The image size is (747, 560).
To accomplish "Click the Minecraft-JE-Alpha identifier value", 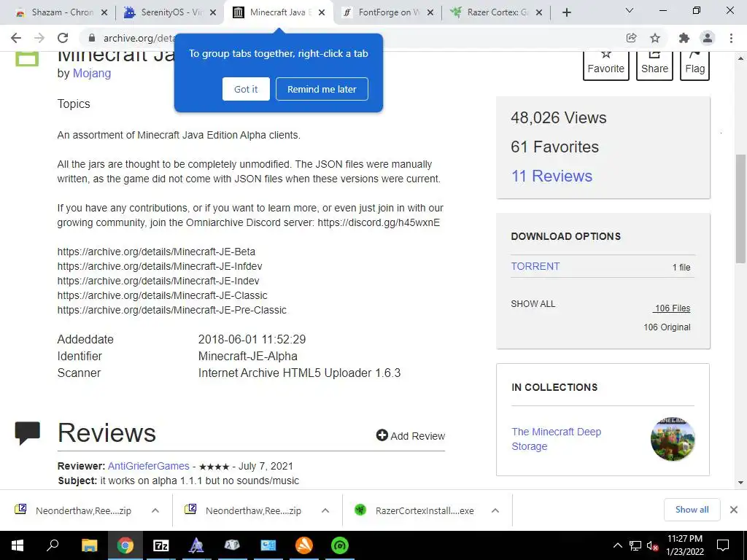I will tap(248, 356).
